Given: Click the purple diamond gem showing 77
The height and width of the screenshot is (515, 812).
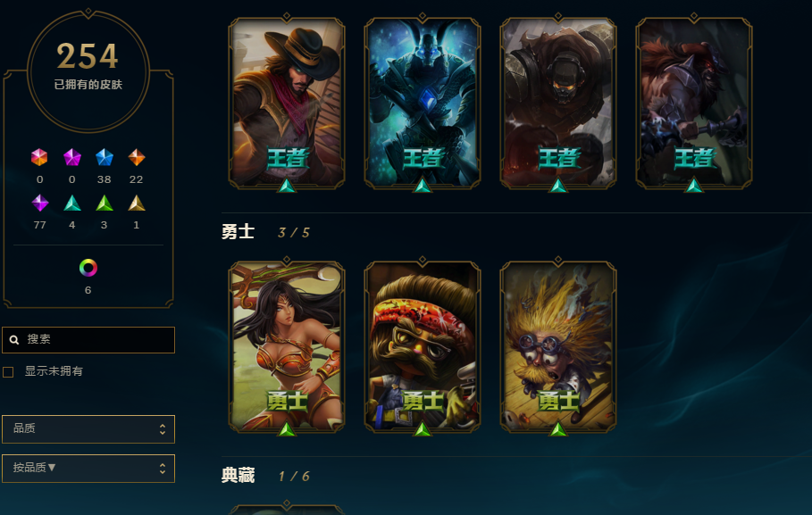Looking at the screenshot, I should pyautogui.click(x=40, y=203).
